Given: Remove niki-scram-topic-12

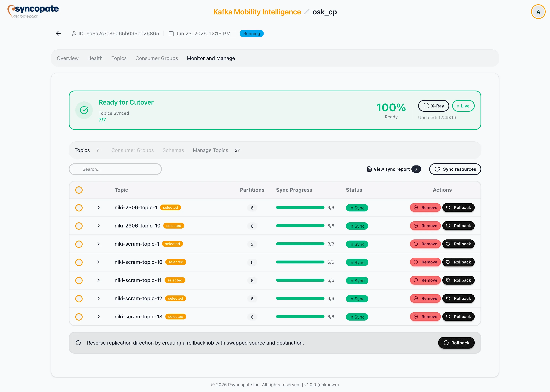Looking at the screenshot, I should click(x=425, y=298).
